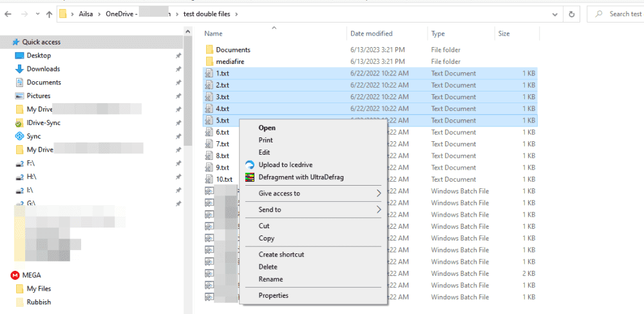Viewport: 644px width, 314px height.
Task: Click the Sync sidebar icon
Action: [x=19, y=136]
